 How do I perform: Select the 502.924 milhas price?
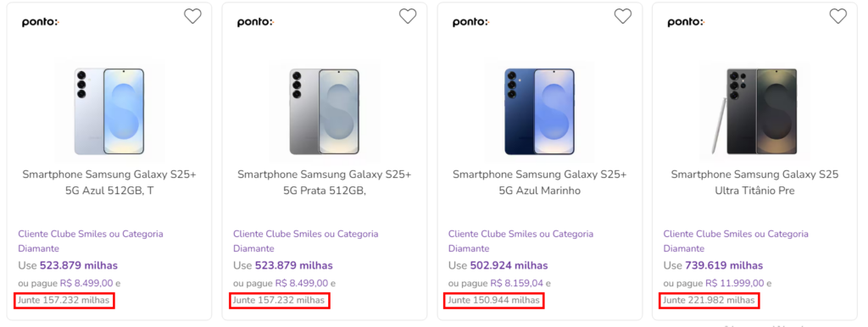[509, 266]
